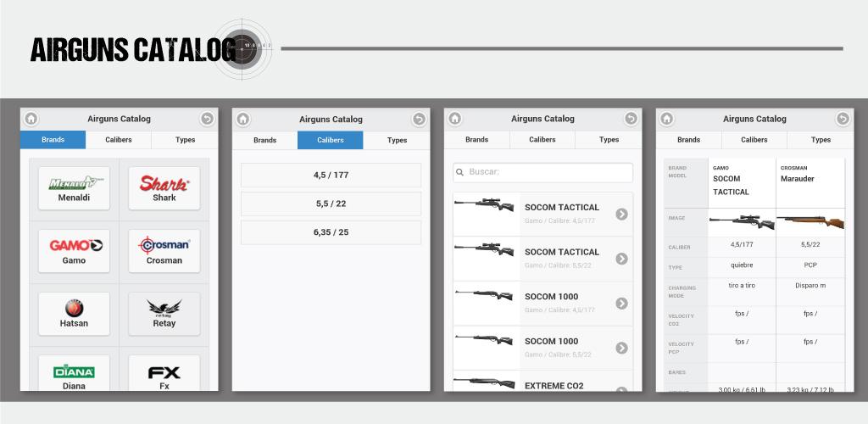Click the PCP type cell
Viewport: 868px width, 424px height.
coord(810,265)
